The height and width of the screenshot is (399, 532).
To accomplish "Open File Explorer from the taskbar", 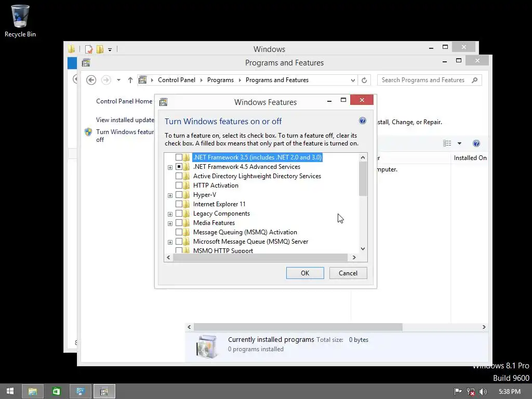I will click(33, 391).
